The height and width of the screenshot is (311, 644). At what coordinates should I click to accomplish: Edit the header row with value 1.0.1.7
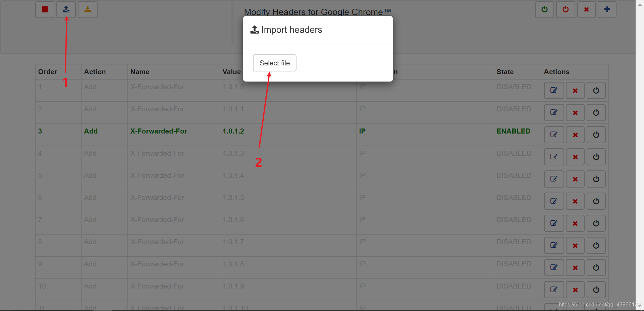pyautogui.click(x=554, y=246)
